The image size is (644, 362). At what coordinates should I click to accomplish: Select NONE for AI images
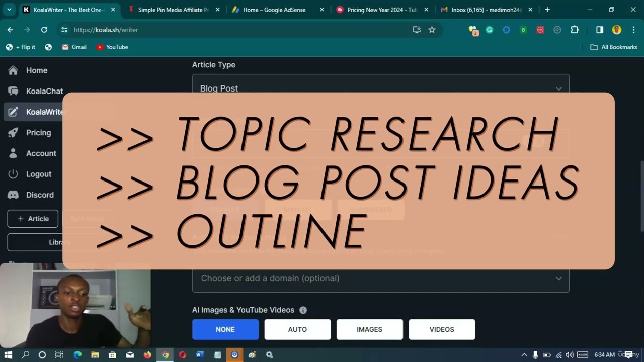tap(225, 329)
